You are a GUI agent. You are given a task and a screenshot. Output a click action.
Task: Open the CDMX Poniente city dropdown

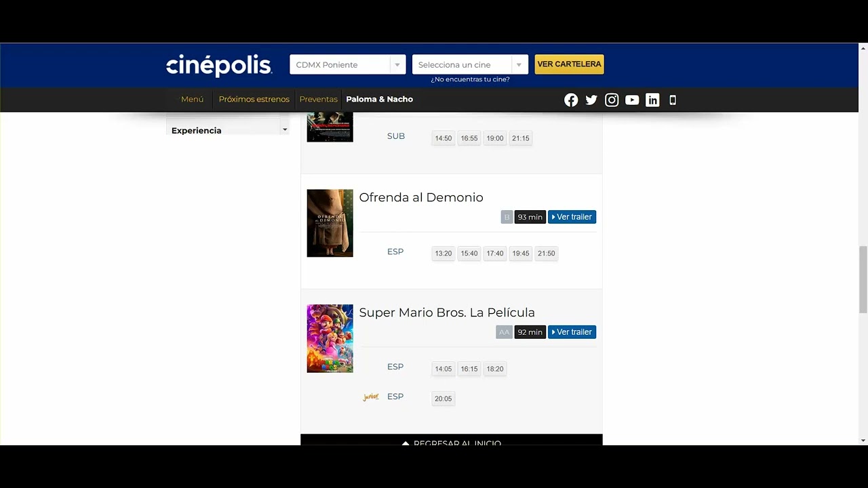click(x=348, y=64)
